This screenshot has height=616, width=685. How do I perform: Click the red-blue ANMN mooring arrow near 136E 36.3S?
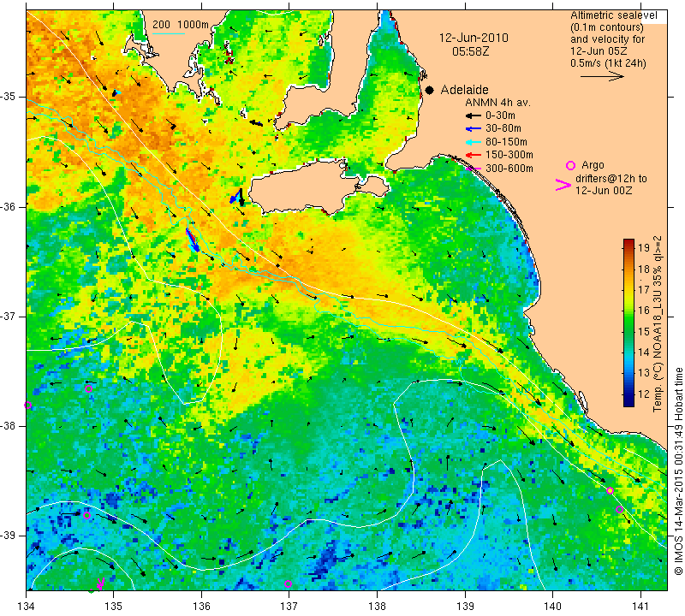click(192, 240)
